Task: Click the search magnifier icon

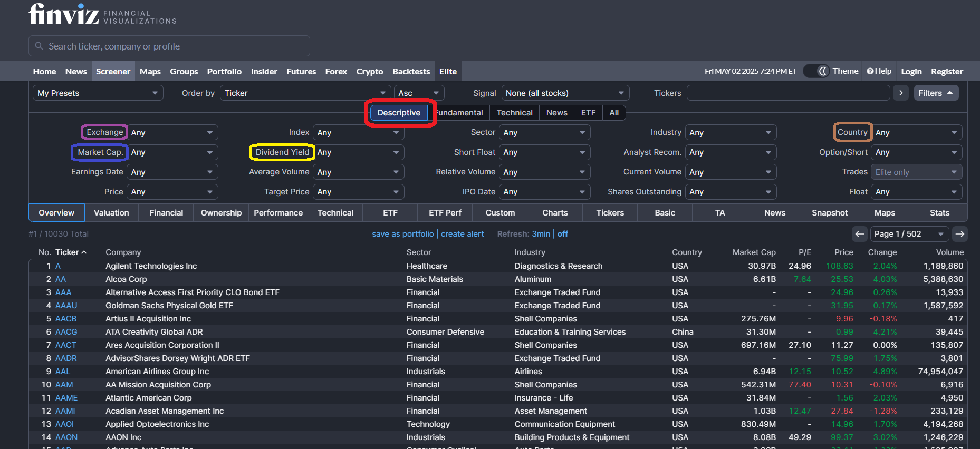Action: [39, 46]
